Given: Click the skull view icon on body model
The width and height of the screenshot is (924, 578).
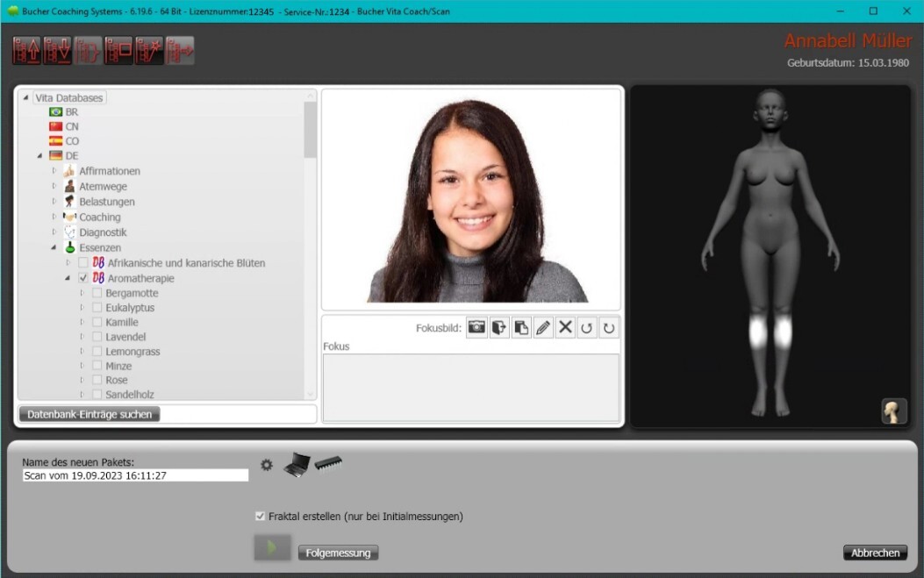Looking at the screenshot, I should pyautogui.click(x=894, y=411).
